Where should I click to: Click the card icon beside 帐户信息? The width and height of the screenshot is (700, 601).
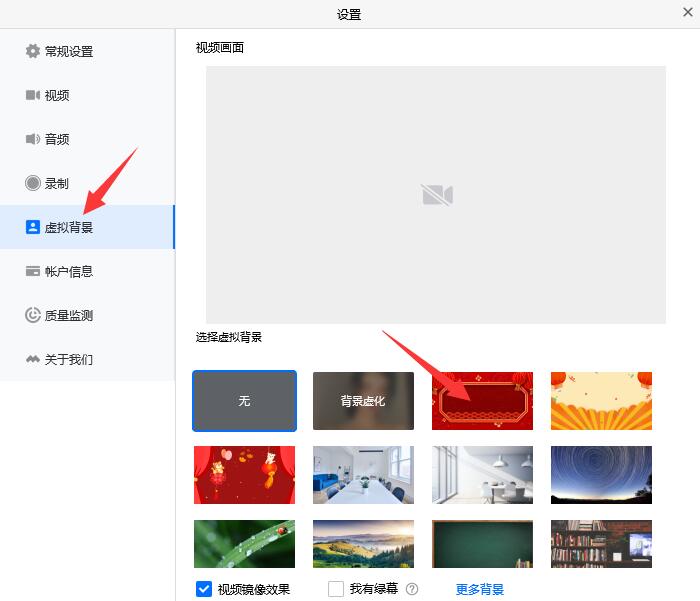[33, 271]
